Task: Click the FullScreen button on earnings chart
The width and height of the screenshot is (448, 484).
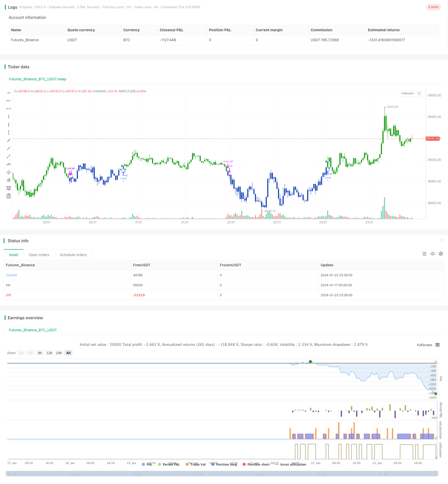Action: pyautogui.click(x=424, y=345)
